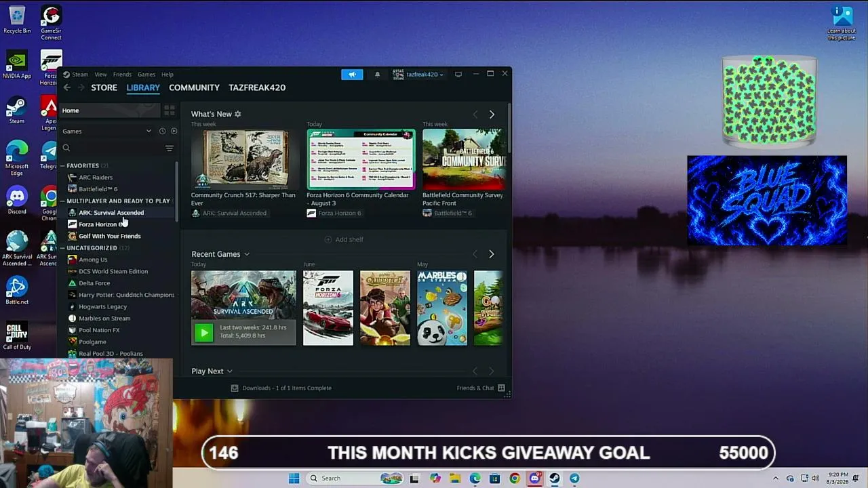This screenshot has width=868, height=488.
Task: Go back with the Steam back arrow
Action: pyautogui.click(x=66, y=87)
